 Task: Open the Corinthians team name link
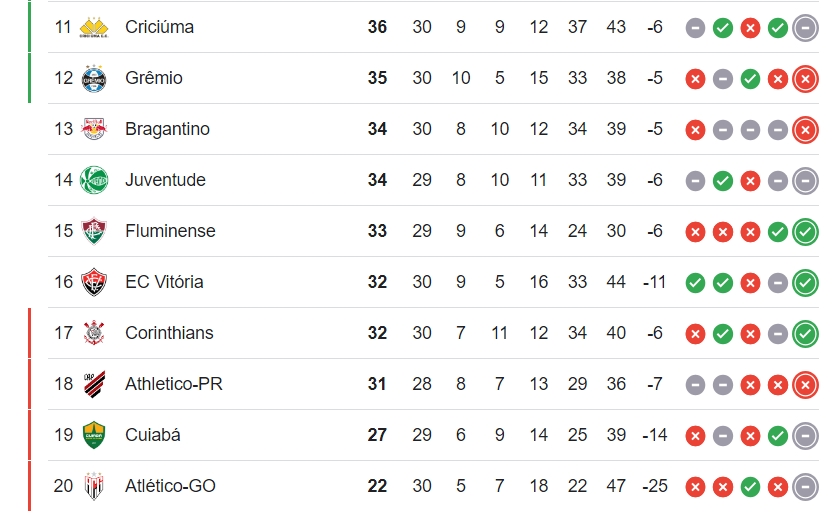coord(169,333)
